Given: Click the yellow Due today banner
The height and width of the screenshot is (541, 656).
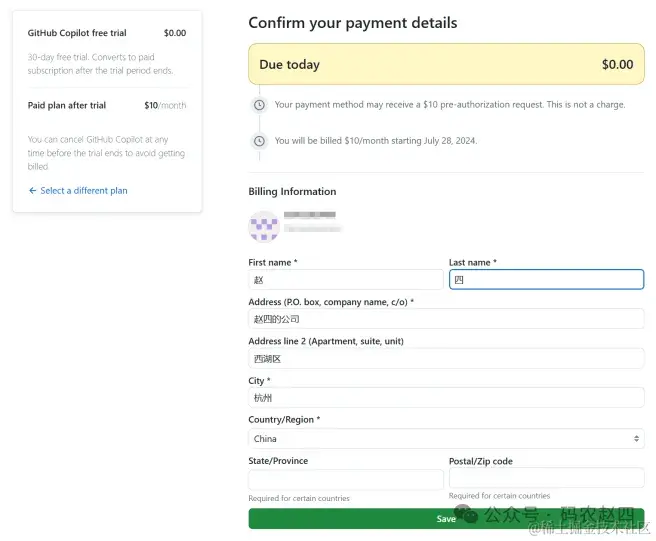Looking at the screenshot, I should pos(445,65).
